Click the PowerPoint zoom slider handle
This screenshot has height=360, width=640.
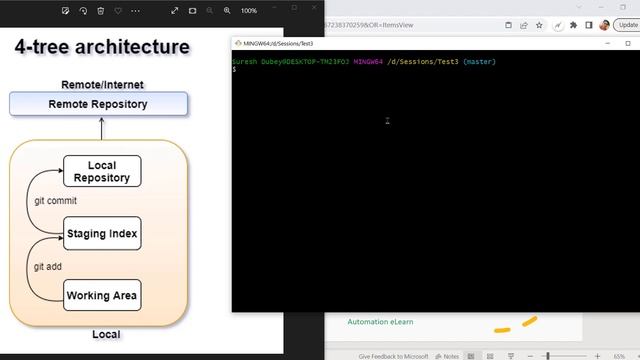548,356
